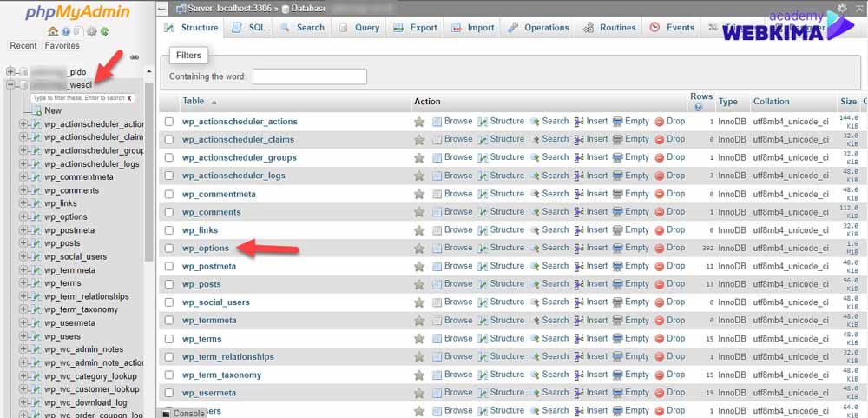Expand wp_users node in sidebar tree
Image resolution: width=868 pixels, height=418 pixels.
point(23,336)
